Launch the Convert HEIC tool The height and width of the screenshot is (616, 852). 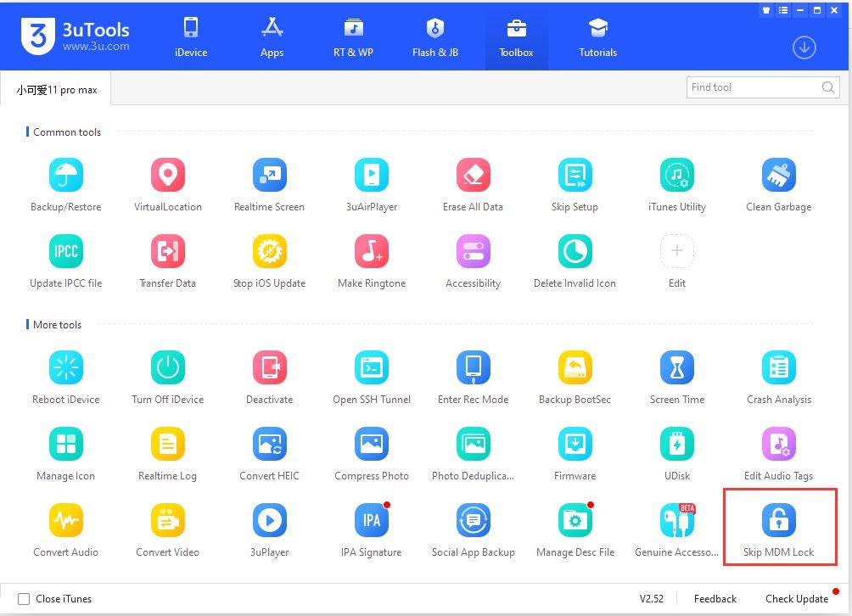pos(270,454)
